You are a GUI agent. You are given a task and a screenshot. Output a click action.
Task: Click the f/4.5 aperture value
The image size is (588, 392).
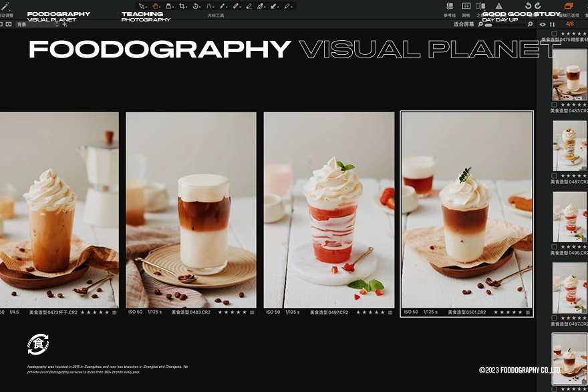click(14, 312)
